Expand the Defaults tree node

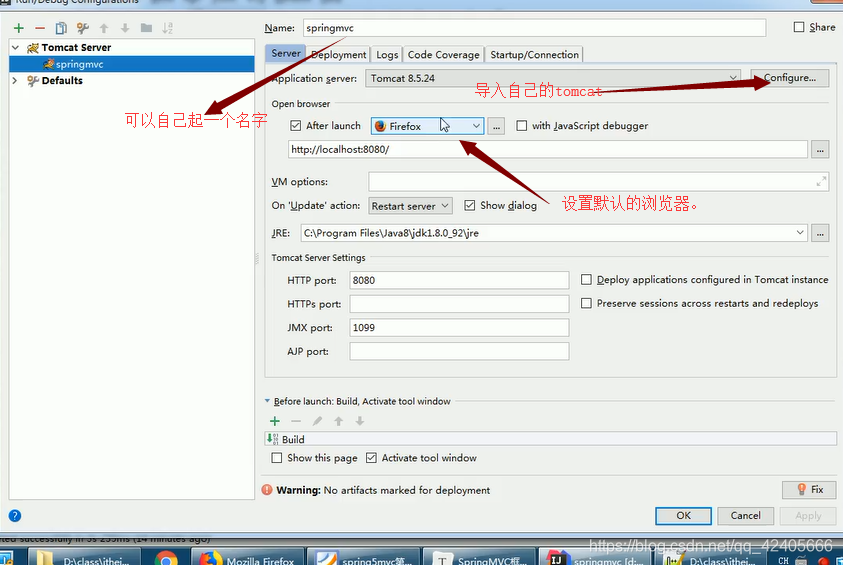coord(15,81)
